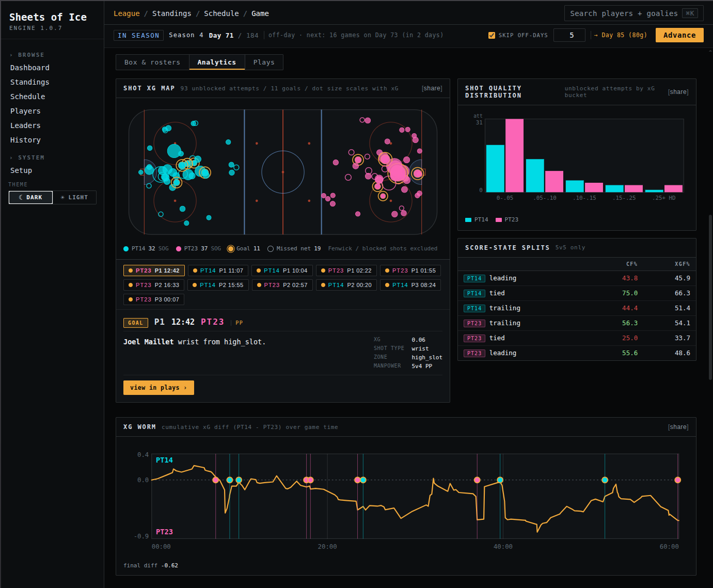Click the tallest pink bar in 0-.05 bucket

click(x=514, y=155)
